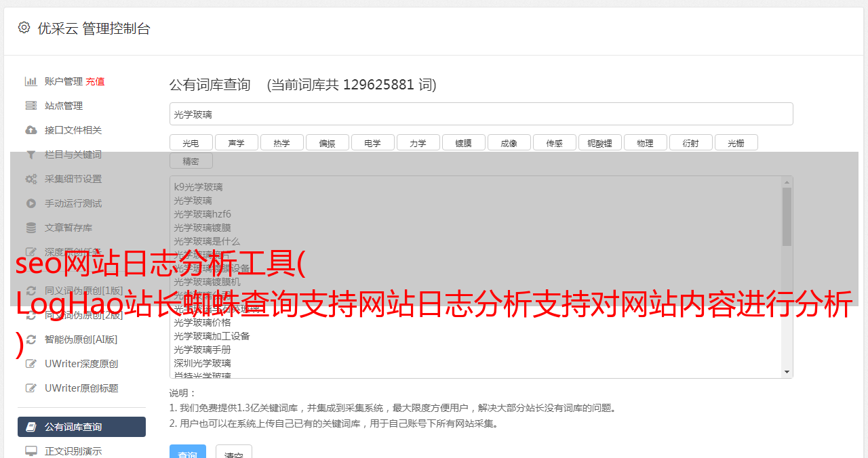Viewport: 868px width, 458px height.
Task: Click the 优采云 管理控制台 header title
Action: 94,28
